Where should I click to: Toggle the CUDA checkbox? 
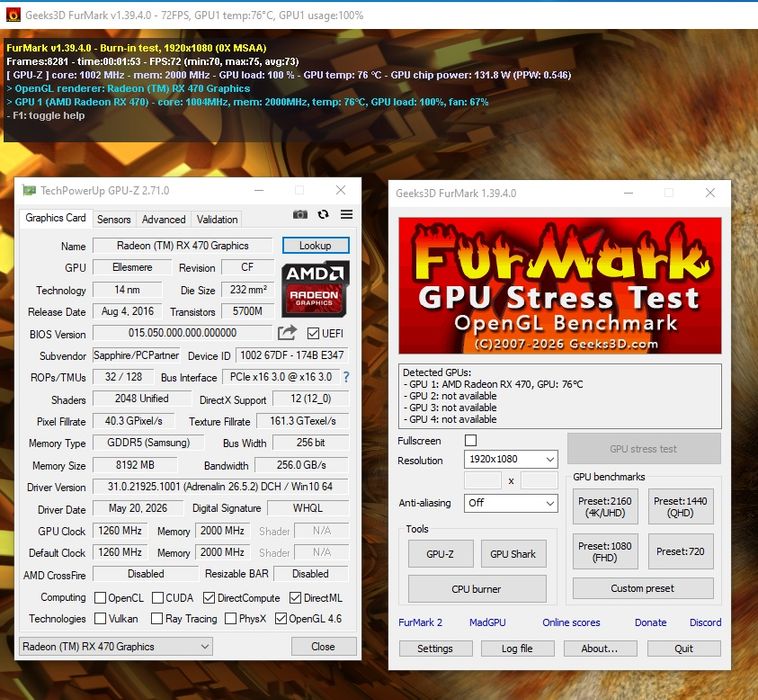pyautogui.click(x=158, y=598)
